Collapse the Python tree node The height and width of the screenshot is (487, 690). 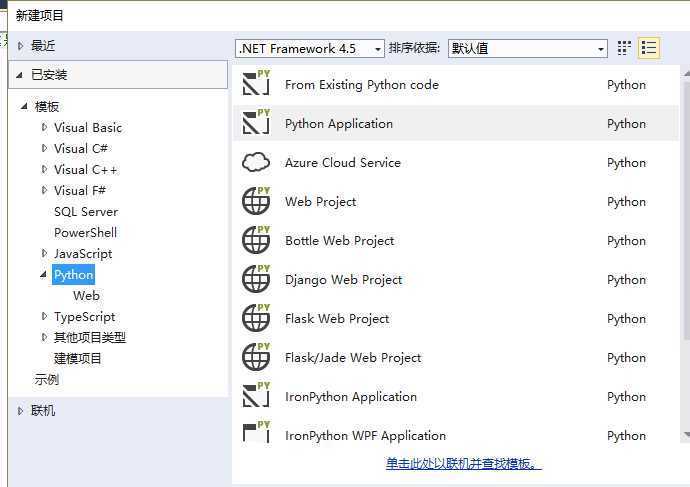(44, 274)
